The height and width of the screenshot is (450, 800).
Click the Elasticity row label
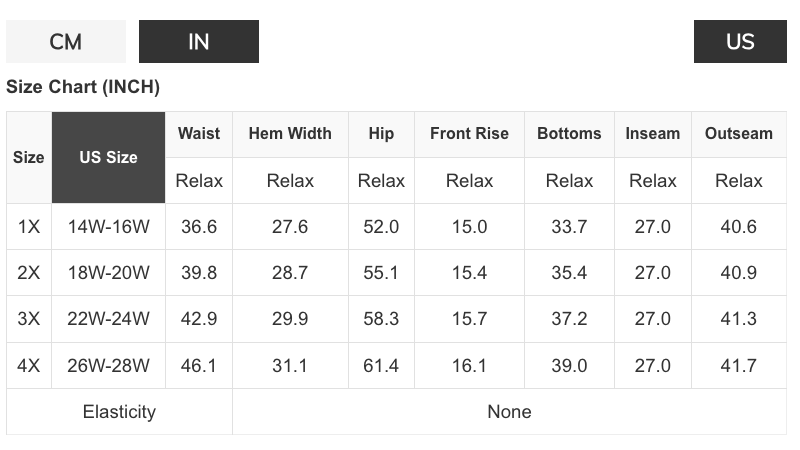click(119, 412)
